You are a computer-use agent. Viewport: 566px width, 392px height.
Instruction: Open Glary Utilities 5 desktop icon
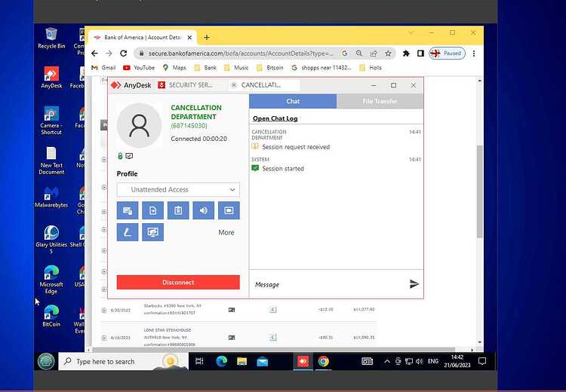tap(51, 240)
